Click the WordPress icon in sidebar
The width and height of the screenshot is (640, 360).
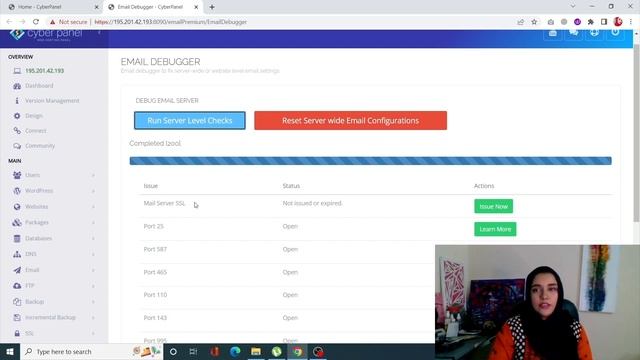click(x=17, y=191)
